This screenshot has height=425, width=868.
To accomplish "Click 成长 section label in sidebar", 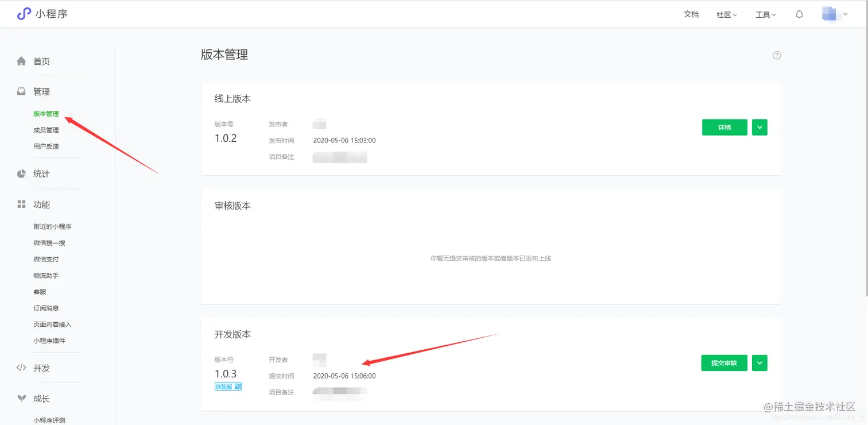I will point(41,399).
